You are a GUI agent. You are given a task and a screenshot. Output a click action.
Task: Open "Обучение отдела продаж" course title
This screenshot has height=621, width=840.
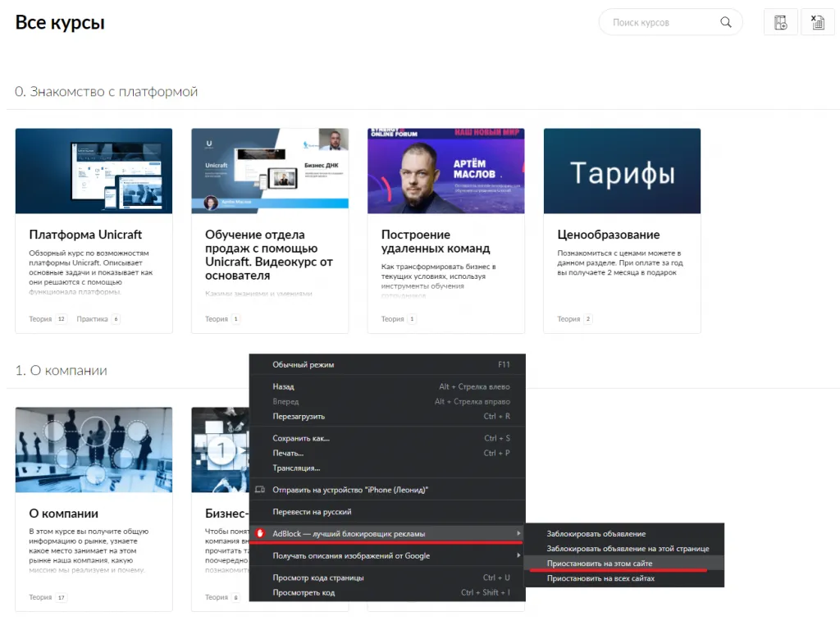(269, 254)
